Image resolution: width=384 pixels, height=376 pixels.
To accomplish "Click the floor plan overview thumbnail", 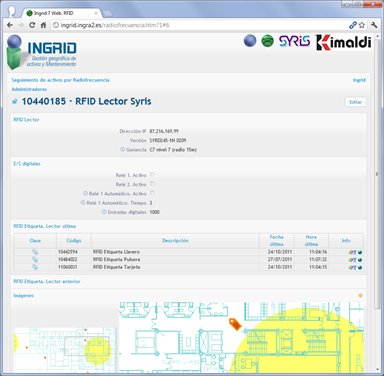I will [x=65, y=350].
